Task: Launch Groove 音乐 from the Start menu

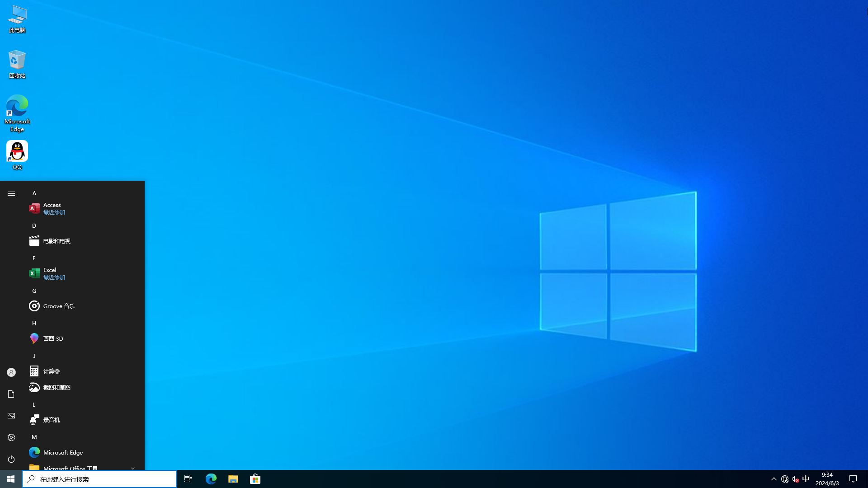Action: click(x=59, y=306)
